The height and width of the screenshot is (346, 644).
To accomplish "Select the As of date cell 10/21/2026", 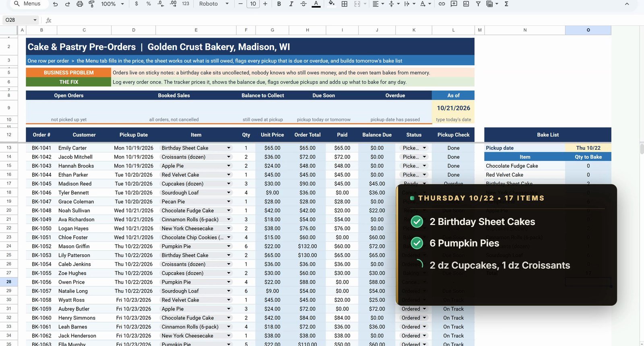I will (453, 108).
